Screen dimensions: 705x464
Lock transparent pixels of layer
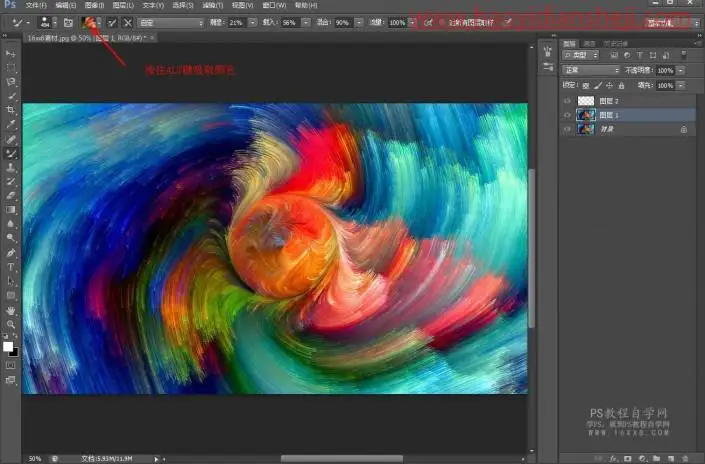pos(585,85)
